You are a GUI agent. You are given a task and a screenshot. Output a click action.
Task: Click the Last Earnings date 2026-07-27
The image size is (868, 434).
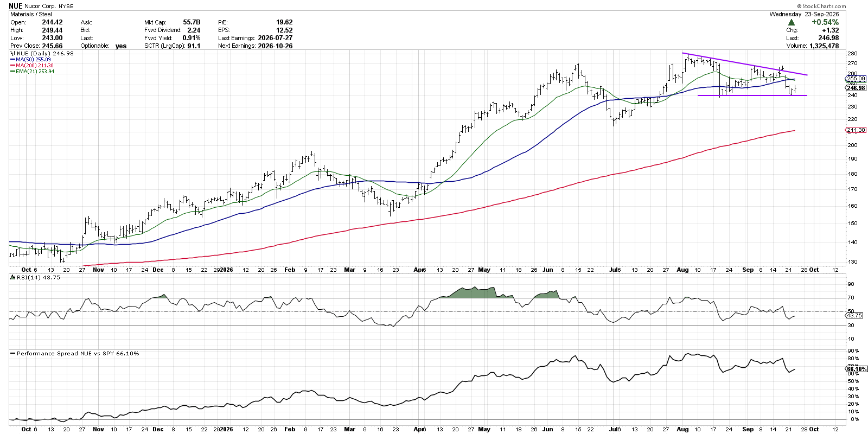[x=275, y=38]
